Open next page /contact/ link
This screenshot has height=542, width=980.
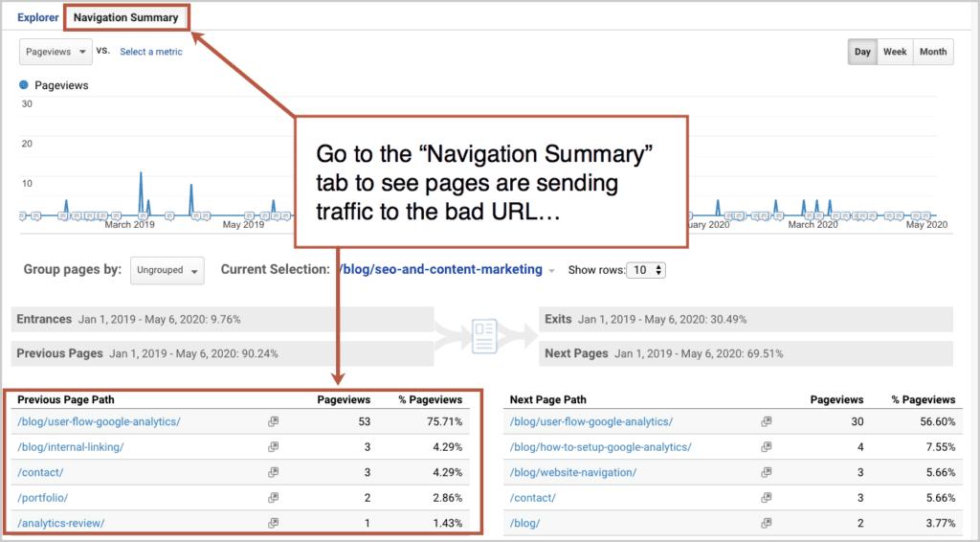(x=532, y=498)
